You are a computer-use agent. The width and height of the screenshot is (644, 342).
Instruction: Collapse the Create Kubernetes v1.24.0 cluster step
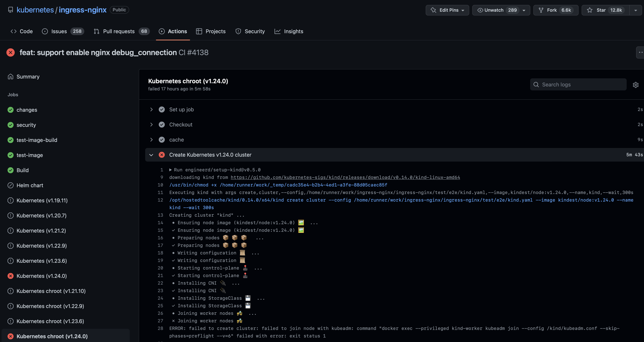pos(151,155)
